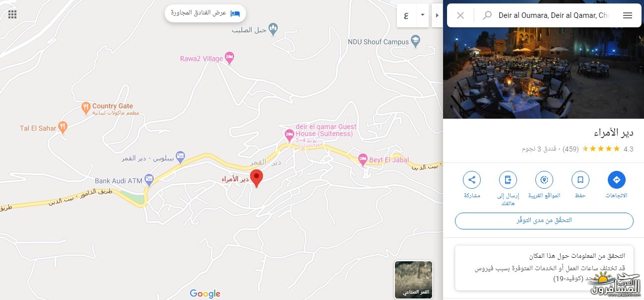Click the check availability button
This screenshot has width=644, height=300.
click(x=544, y=221)
